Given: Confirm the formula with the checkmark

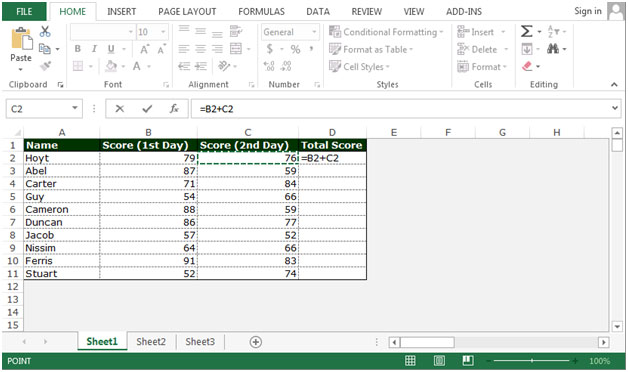Looking at the screenshot, I should 147,109.
